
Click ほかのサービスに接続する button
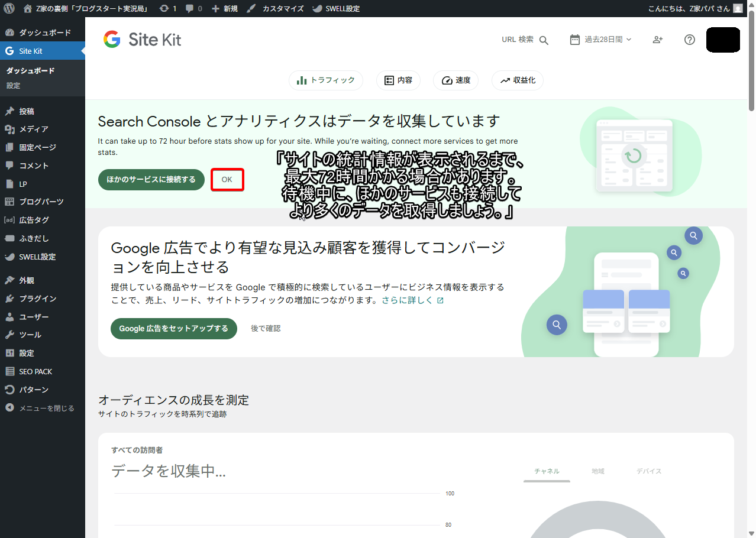pos(151,180)
